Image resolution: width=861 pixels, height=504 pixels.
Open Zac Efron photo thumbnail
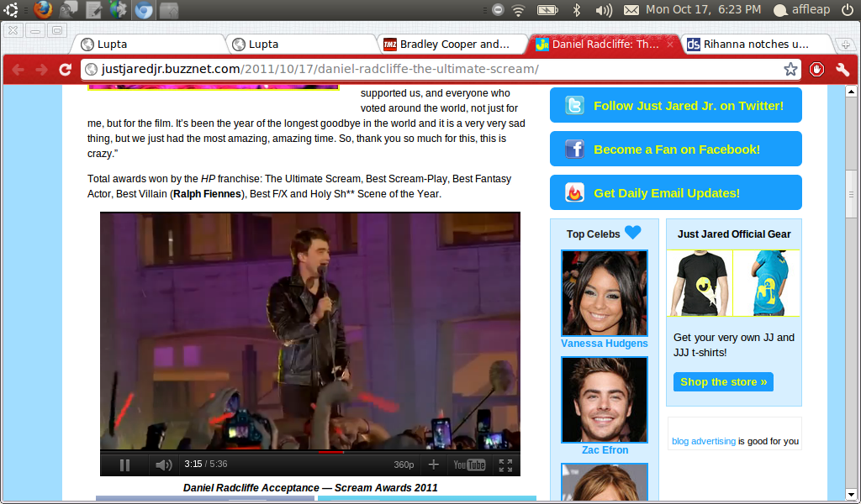[604, 400]
